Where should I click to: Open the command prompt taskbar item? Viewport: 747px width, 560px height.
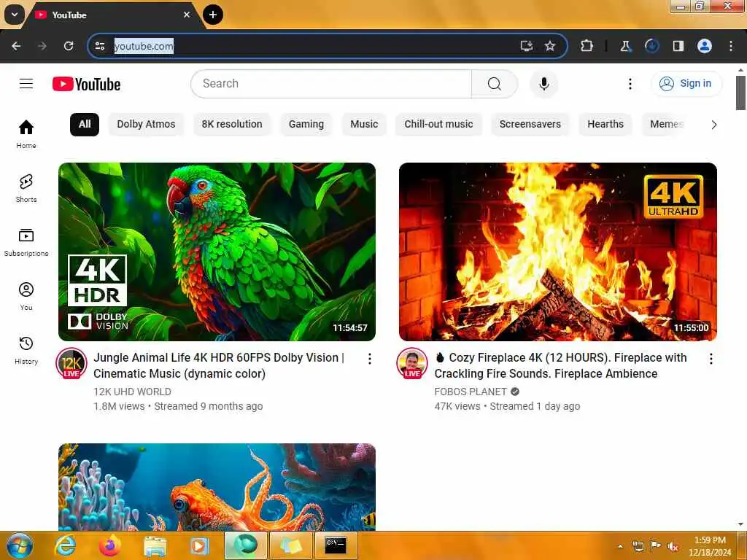coord(336,545)
